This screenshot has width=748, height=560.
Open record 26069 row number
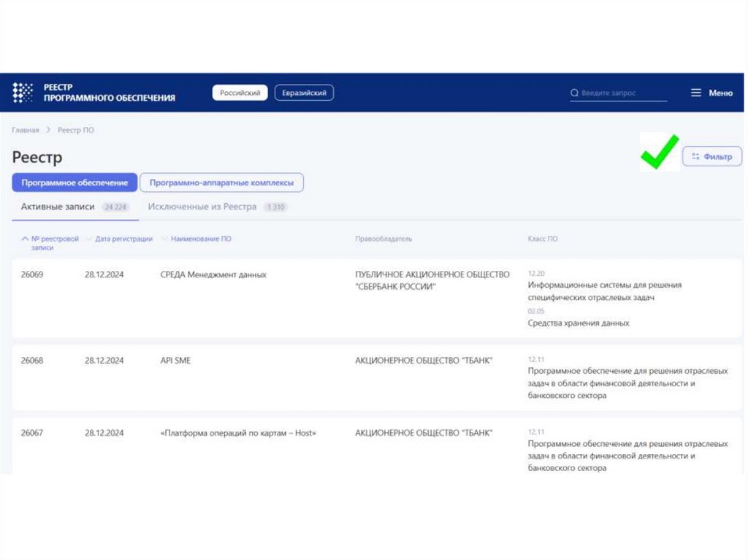[x=32, y=275]
